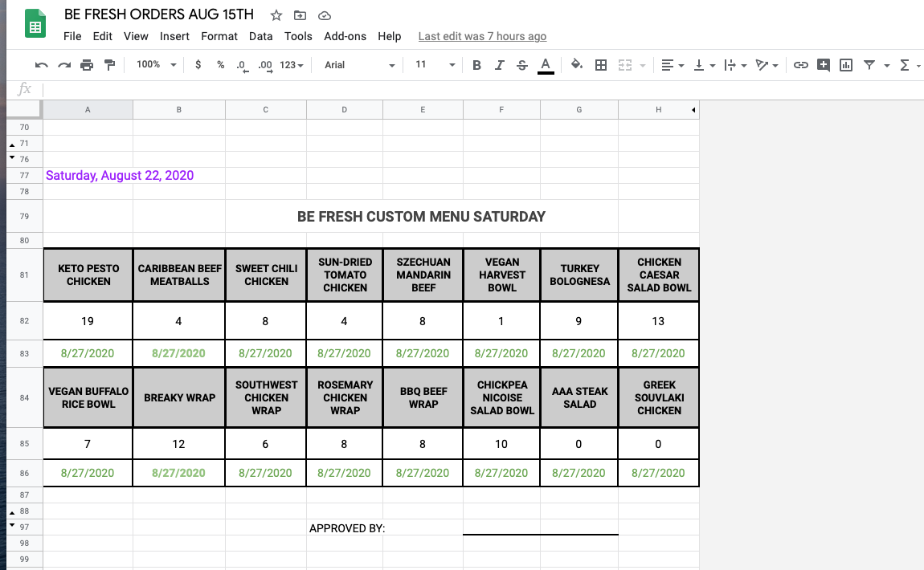Toggle italic text formatting

[x=499, y=65]
